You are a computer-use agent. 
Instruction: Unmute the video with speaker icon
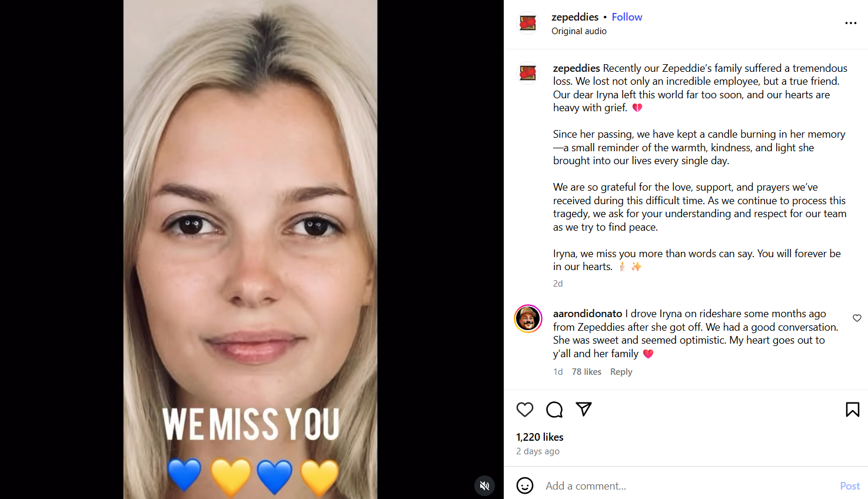[x=485, y=485]
